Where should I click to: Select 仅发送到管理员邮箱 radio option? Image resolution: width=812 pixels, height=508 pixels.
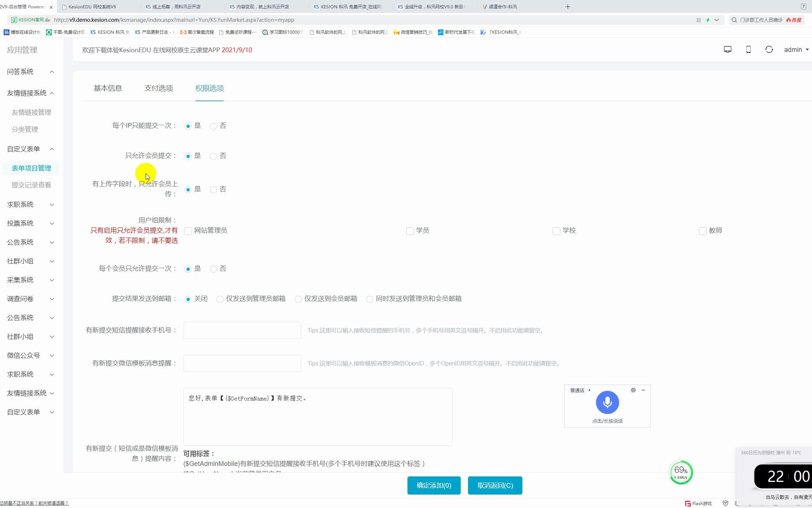(x=220, y=299)
